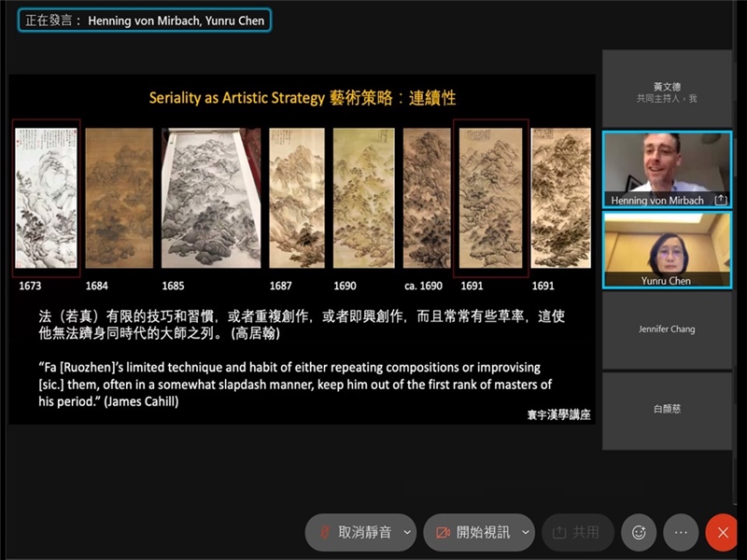Select Jennifer Chang participant tile
The image size is (747, 560).
coord(667,330)
